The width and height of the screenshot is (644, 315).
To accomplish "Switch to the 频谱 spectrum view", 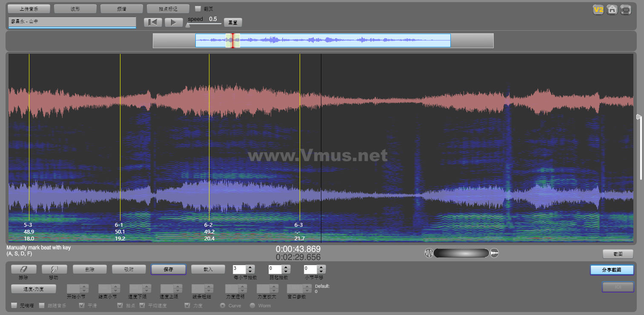I will point(121,9).
